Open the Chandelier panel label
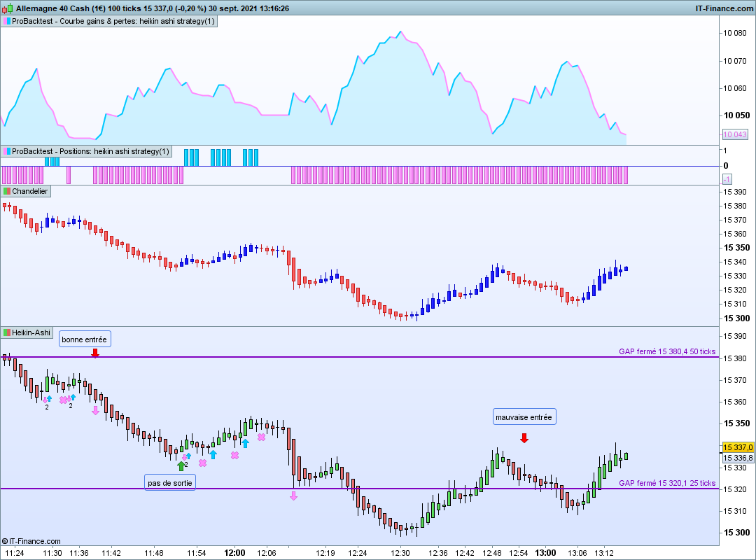This screenshot has height=560, width=756. click(x=26, y=191)
